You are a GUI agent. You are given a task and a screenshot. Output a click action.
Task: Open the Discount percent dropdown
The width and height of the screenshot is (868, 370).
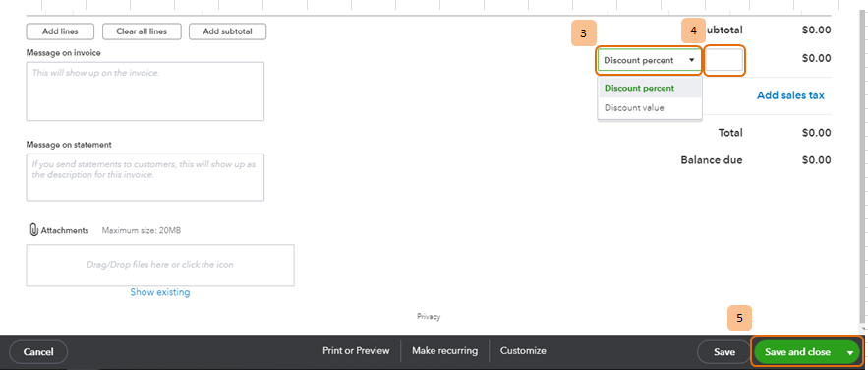[649, 60]
